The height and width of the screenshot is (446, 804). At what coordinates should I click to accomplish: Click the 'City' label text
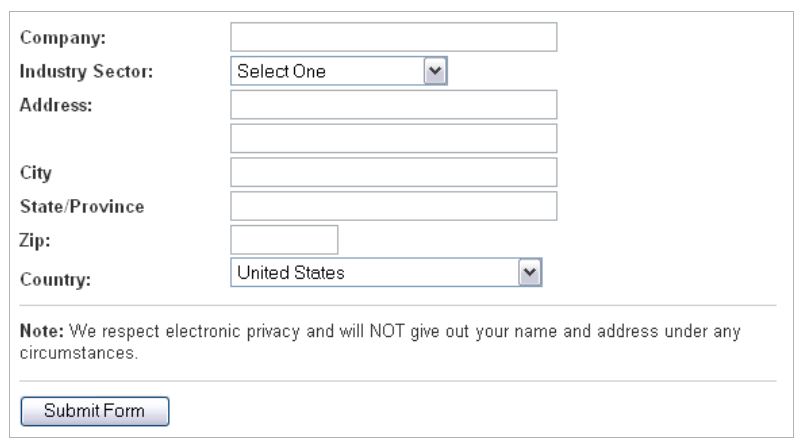pyautogui.click(x=36, y=174)
